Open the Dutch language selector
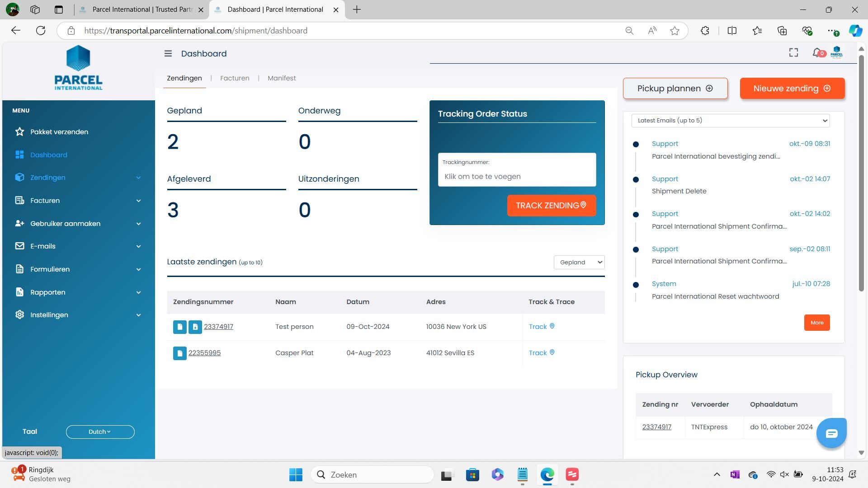The height and width of the screenshot is (488, 868). coord(100,432)
